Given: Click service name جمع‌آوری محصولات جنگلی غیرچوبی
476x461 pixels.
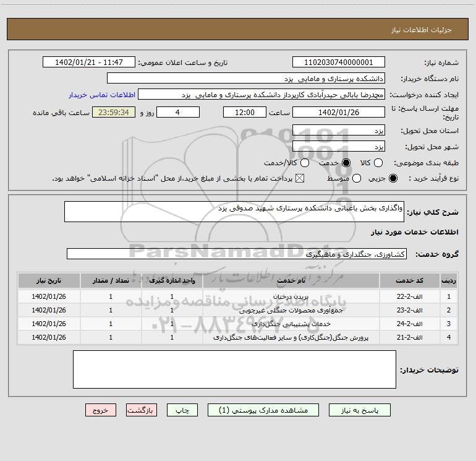Looking at the screenshot, I should click(x=291, y=310).
